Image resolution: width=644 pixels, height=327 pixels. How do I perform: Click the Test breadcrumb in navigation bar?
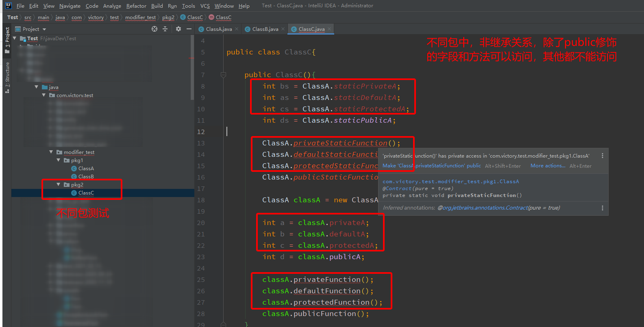click(x=13, y=17)
